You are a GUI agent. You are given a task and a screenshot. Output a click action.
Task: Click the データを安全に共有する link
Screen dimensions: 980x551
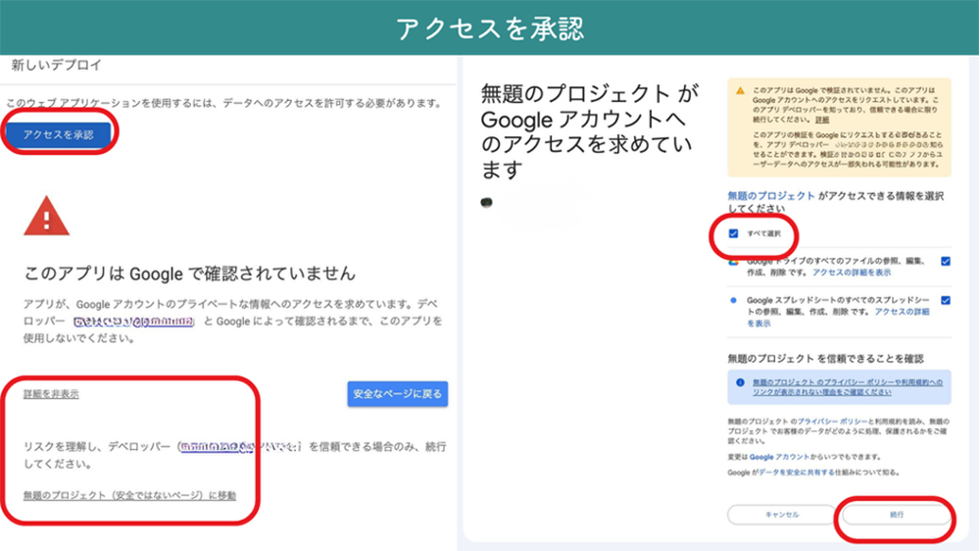point(798,473)
